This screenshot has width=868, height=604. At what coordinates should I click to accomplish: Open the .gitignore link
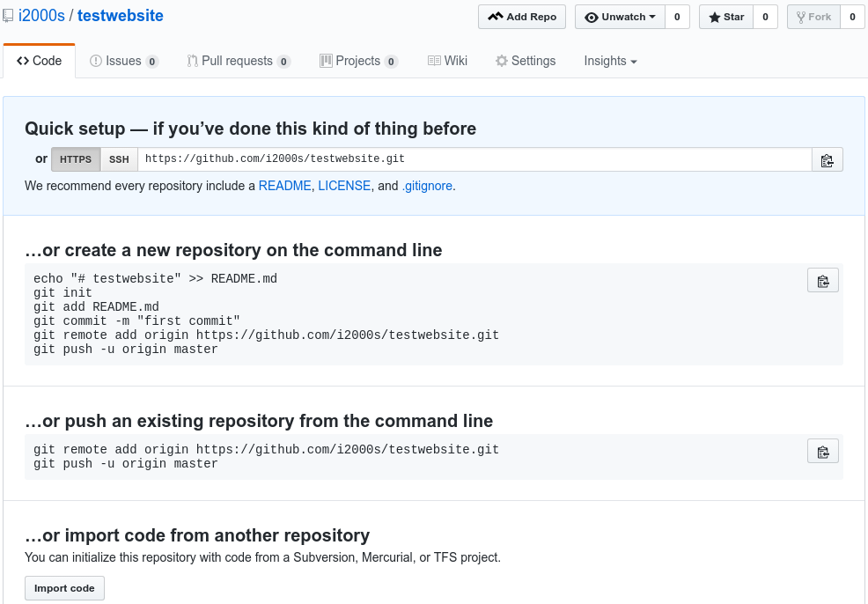pos(427,186)
